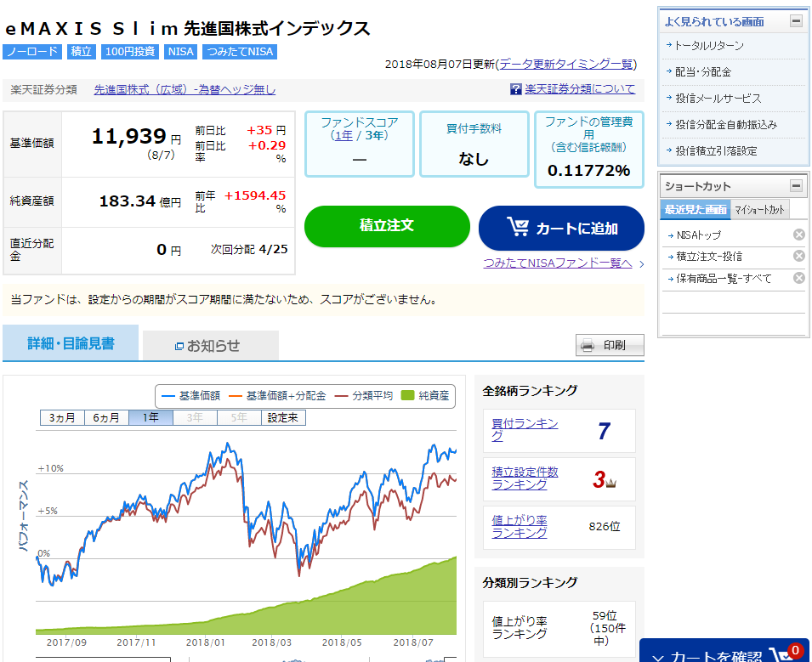The height and width of the screenshot is (662, 812).
Task: Click the 積立 tag
Action: tap(82, 52)
